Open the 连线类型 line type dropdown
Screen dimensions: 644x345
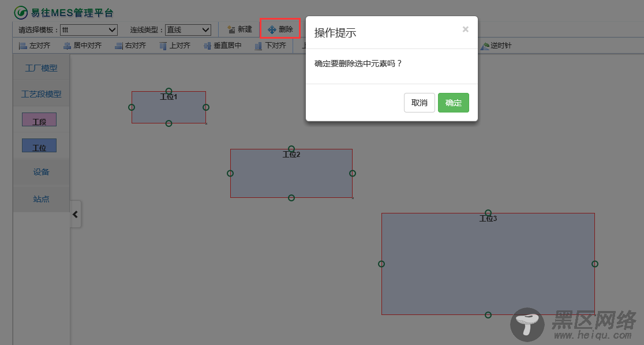pyautogui.click(x=188, y=30)
